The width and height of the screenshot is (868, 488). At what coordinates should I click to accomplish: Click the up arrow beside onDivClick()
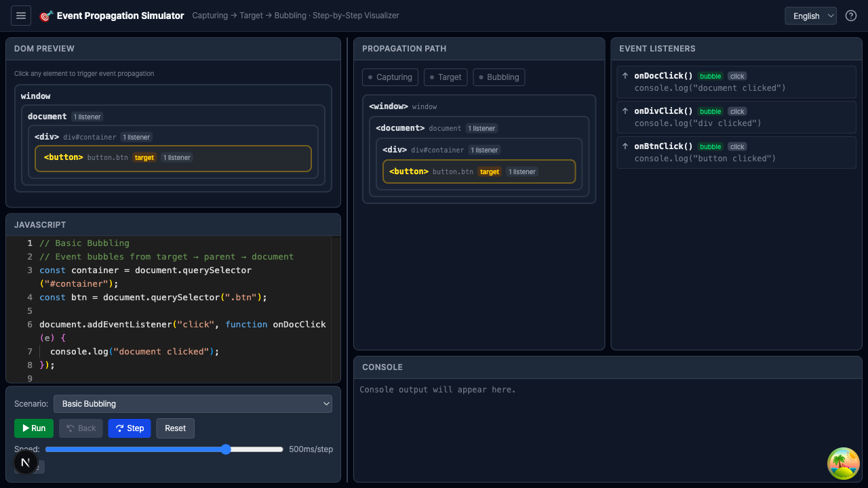tap(625, 111)
